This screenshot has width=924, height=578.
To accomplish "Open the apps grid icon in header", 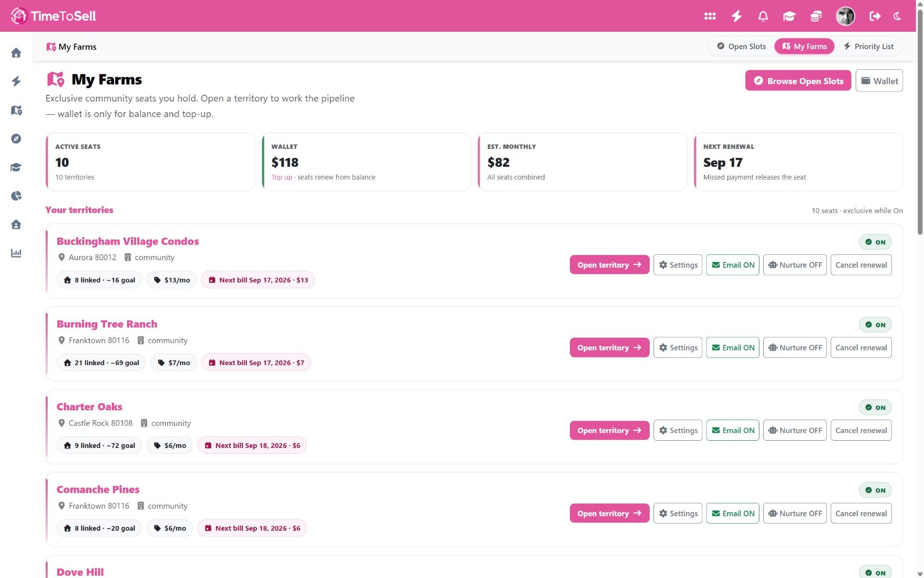I will coord(710,16).
